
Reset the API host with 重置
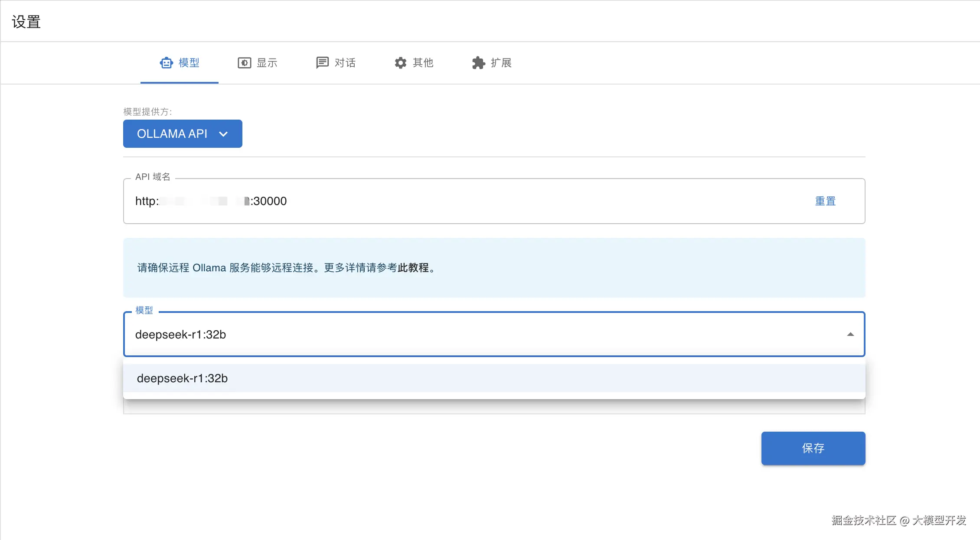tap(825, 201)
